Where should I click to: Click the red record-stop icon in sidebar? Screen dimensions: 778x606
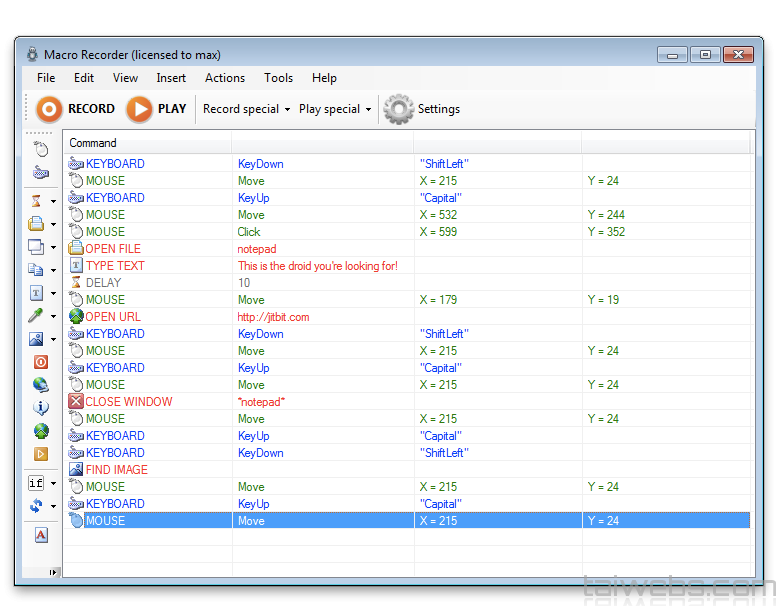pyautogui.click(x=41, y=362)
